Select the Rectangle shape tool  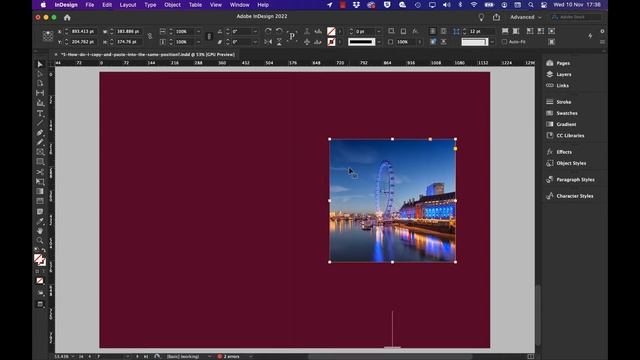tap(40, 162)
